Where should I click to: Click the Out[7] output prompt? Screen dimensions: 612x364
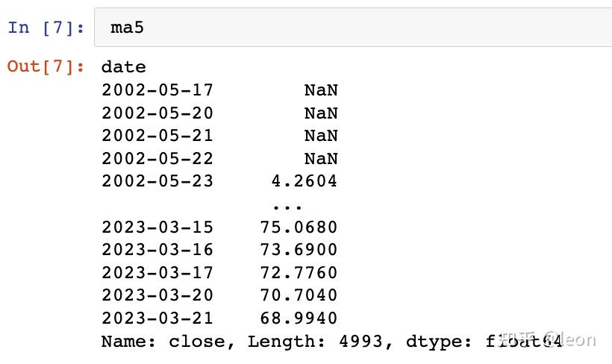(x=46, y=66)
